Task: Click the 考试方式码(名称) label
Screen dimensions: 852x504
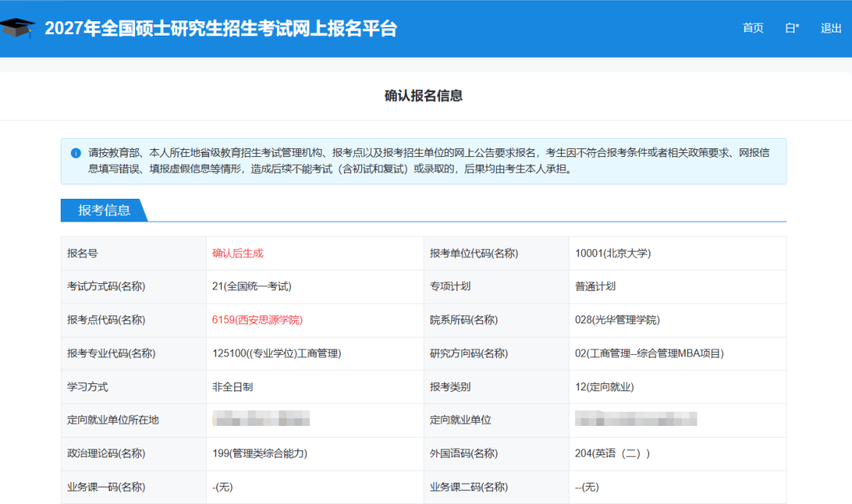Action: point(106,286)
